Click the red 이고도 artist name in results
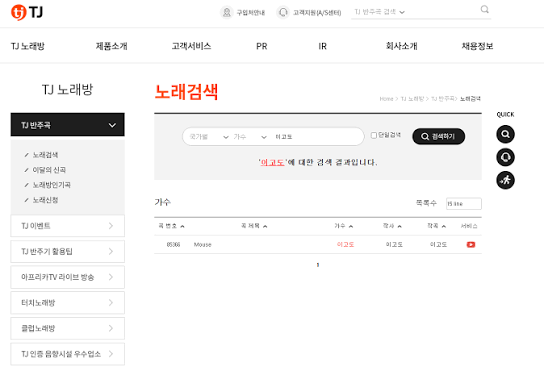Image resolution: width=544 pixels, height=367 pixels. (x=345, y=245)
